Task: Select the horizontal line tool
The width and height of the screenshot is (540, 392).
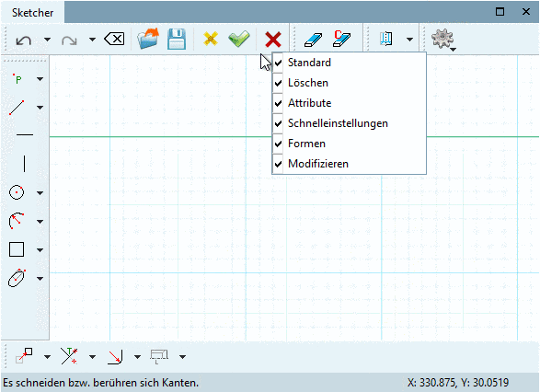Action: tap(25, 134)
